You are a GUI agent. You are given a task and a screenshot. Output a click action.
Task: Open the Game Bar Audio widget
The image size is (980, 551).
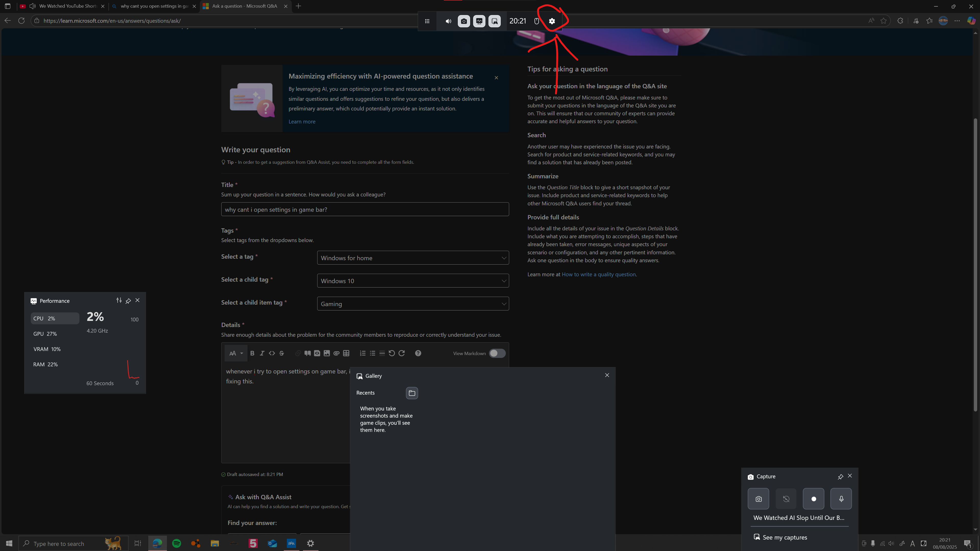click(449, 21)
